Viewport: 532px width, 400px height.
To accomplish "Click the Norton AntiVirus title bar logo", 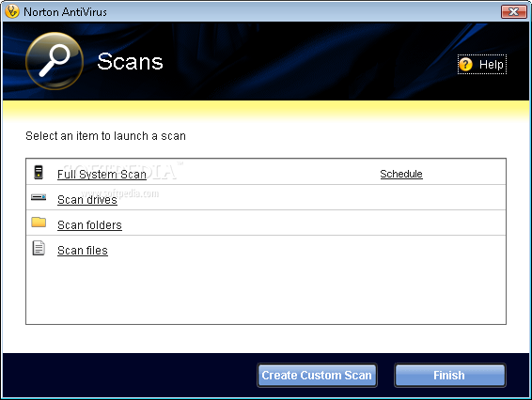I will pyautogui.click(x=12, y=11).
